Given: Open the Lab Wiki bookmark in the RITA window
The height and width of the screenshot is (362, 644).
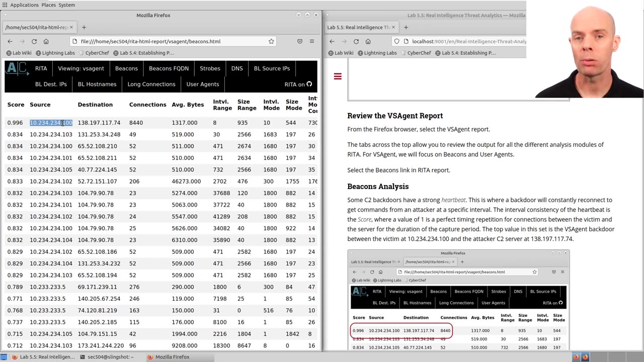Looking at the screenshot, I should pos(19,53).
